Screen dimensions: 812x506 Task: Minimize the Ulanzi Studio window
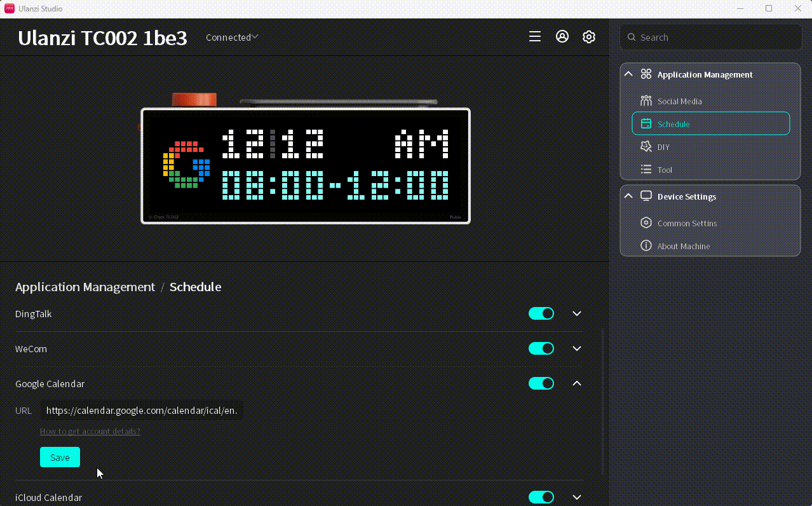pos(740,8)
